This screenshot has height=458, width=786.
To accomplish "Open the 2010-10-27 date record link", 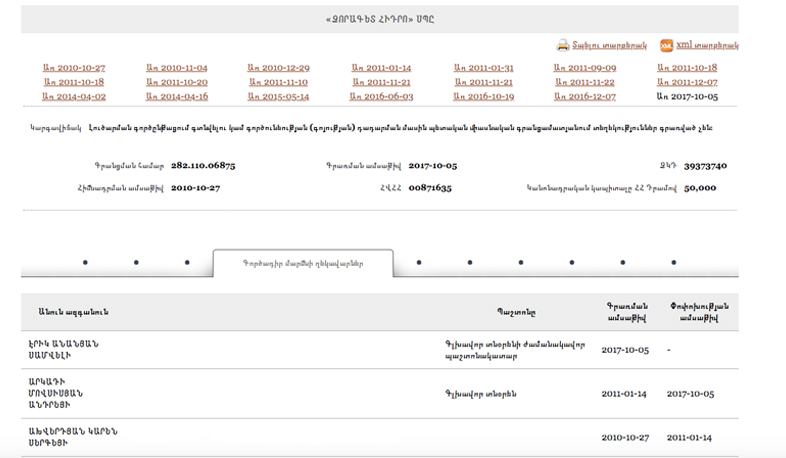I will point(74,68).
